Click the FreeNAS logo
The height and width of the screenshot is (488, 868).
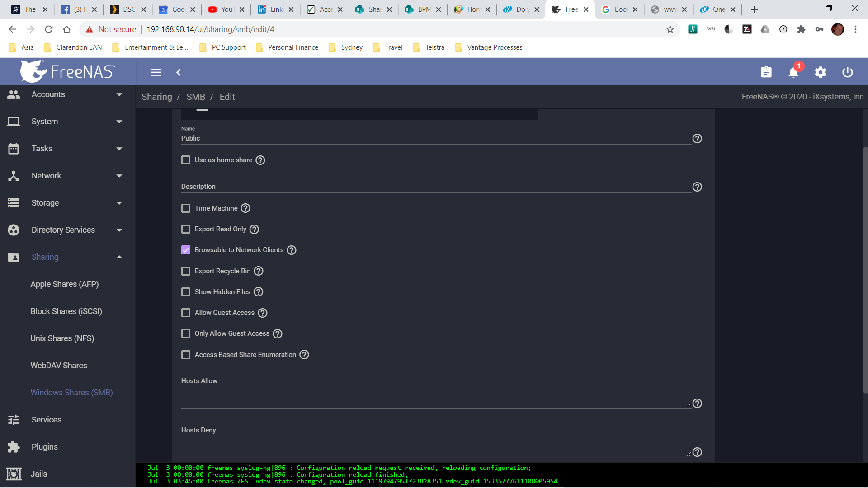coord(68,71)
